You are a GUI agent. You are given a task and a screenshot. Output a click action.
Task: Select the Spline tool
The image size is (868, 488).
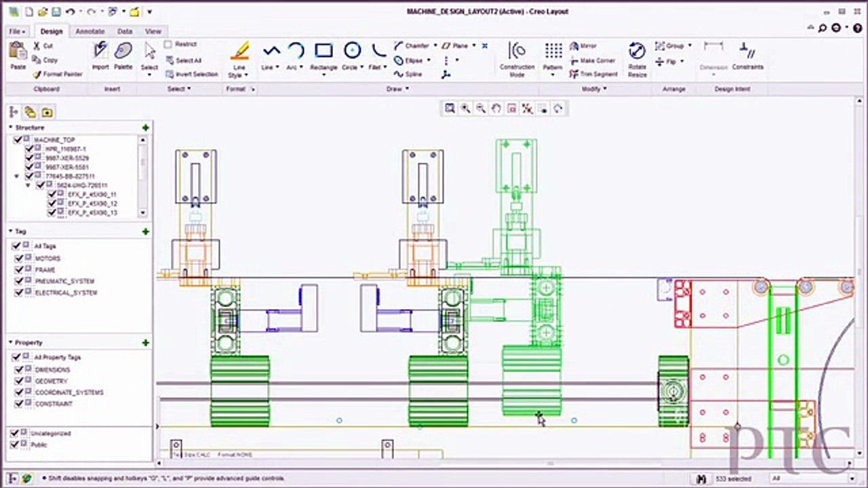pos(408,75)
